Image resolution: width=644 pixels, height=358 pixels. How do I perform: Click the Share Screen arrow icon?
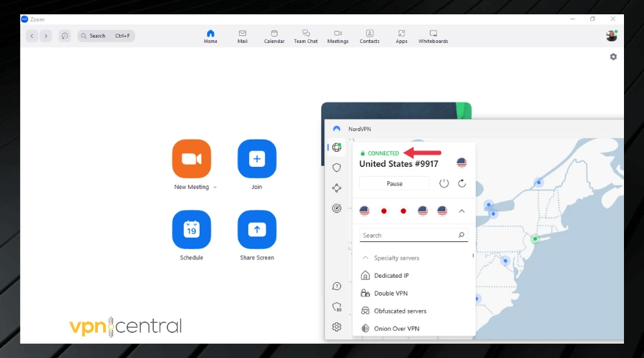257,229
